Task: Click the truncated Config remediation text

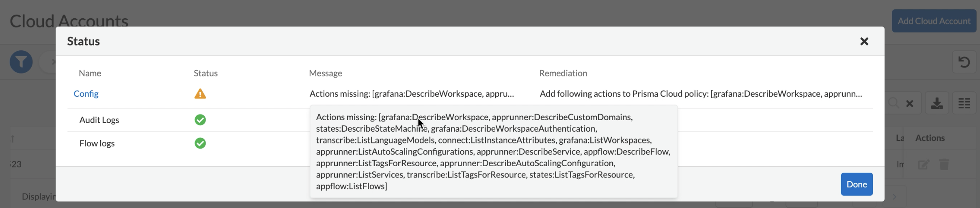Action: 701,94
